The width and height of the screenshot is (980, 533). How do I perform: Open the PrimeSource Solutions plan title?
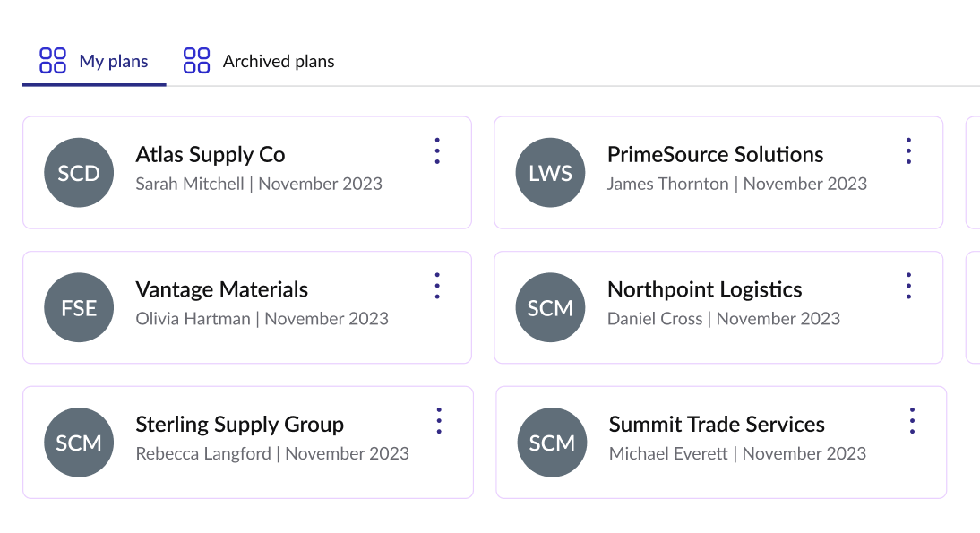click(715, 155)
